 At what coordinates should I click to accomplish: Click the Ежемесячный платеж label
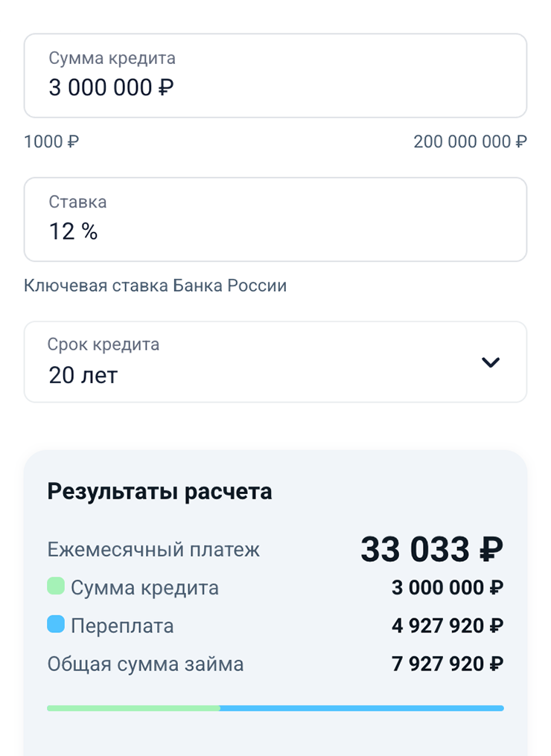[x=153, y=551]
